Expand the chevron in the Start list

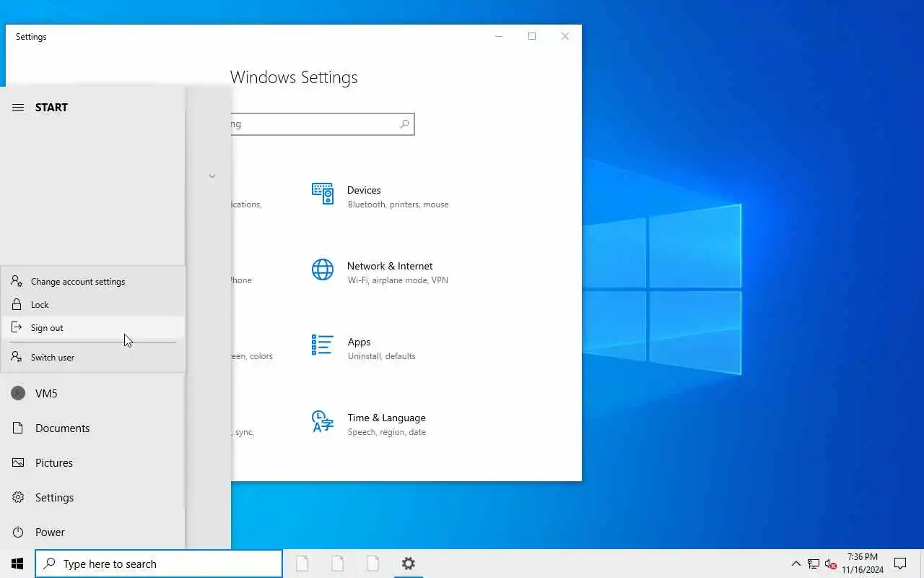coord(212,176)
